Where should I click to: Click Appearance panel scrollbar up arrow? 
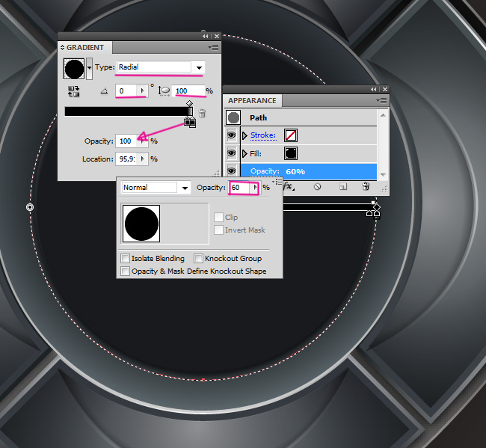(x=383, y=115)
